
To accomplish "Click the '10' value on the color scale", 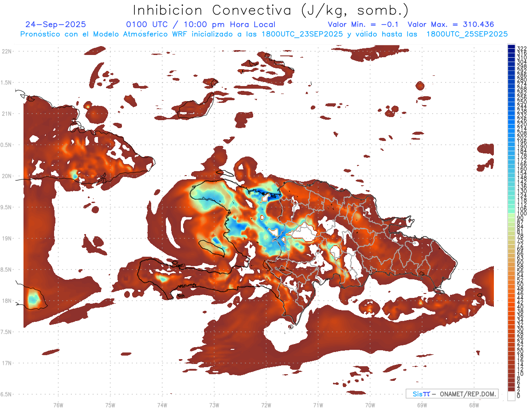I will 520,374.
